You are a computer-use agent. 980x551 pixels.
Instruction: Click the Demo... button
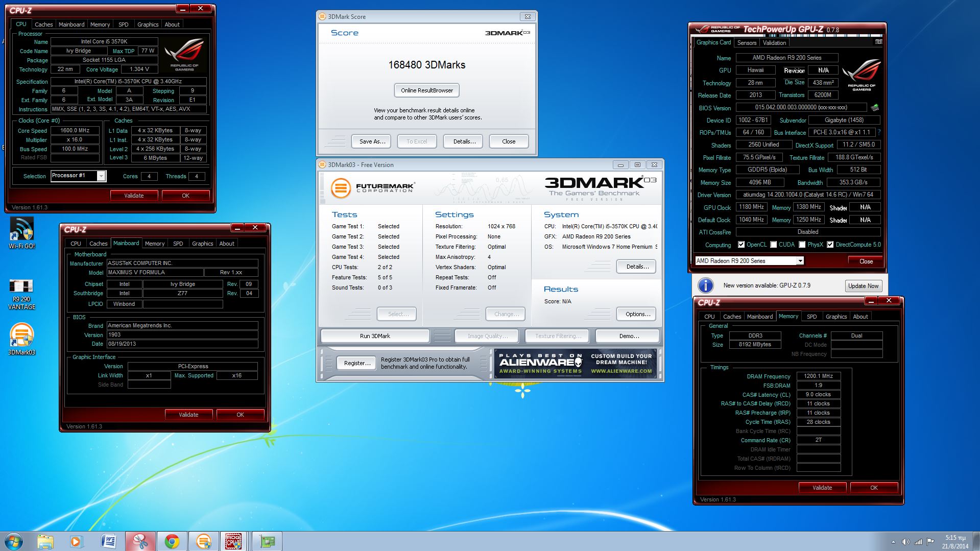pyautogui.click(x=628, y=336)
